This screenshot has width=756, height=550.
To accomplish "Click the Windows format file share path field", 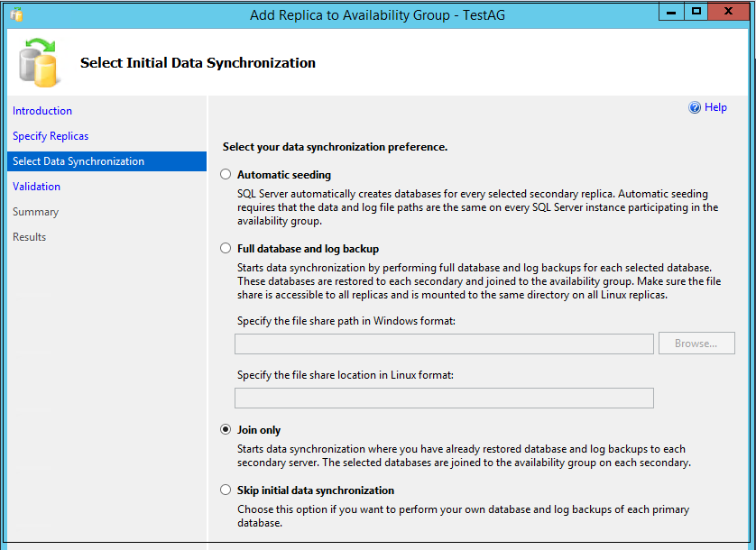I will pyautogui.click(x=444, y=344).
